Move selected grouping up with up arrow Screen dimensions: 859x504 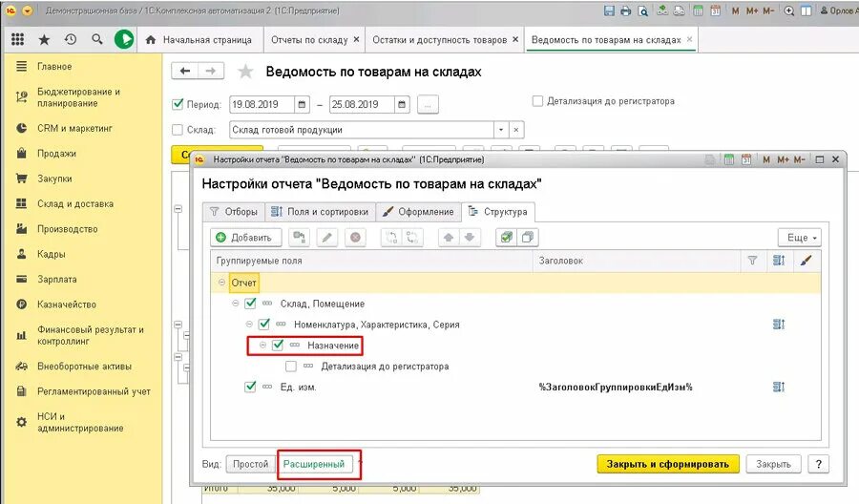[449, 238]
